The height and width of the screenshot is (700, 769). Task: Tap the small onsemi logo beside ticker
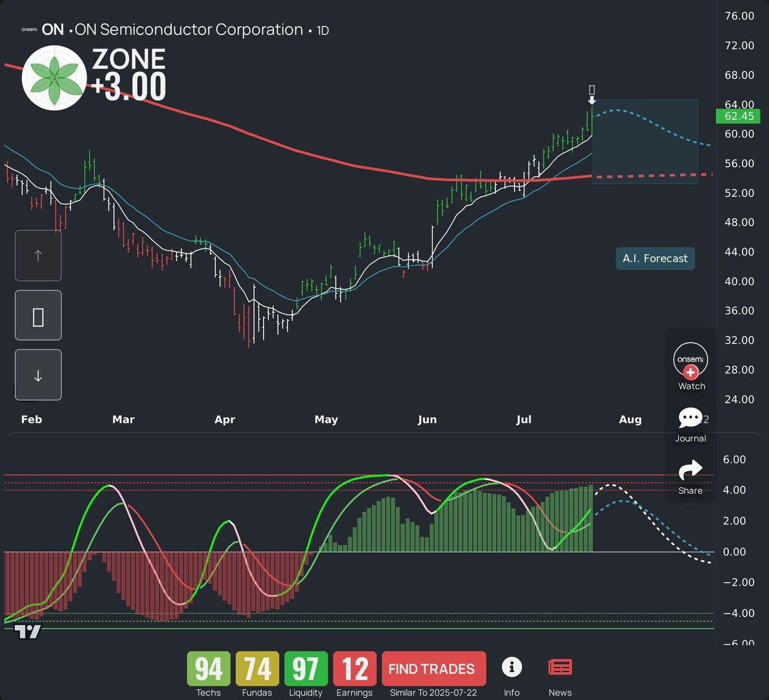tap(29, 29)
